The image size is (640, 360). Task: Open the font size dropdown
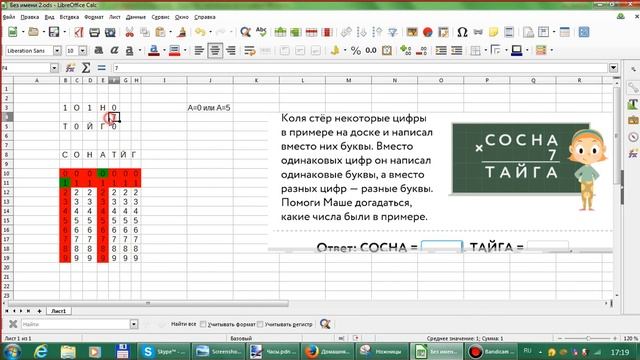[x=83, y=50]
